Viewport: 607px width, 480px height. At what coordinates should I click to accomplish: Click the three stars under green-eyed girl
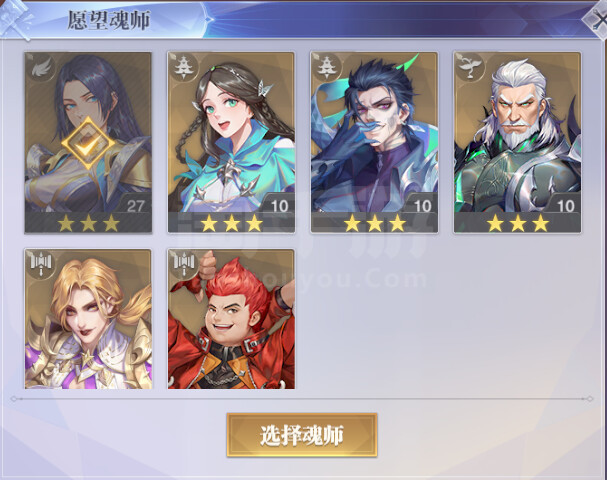(x=231, y=224)
